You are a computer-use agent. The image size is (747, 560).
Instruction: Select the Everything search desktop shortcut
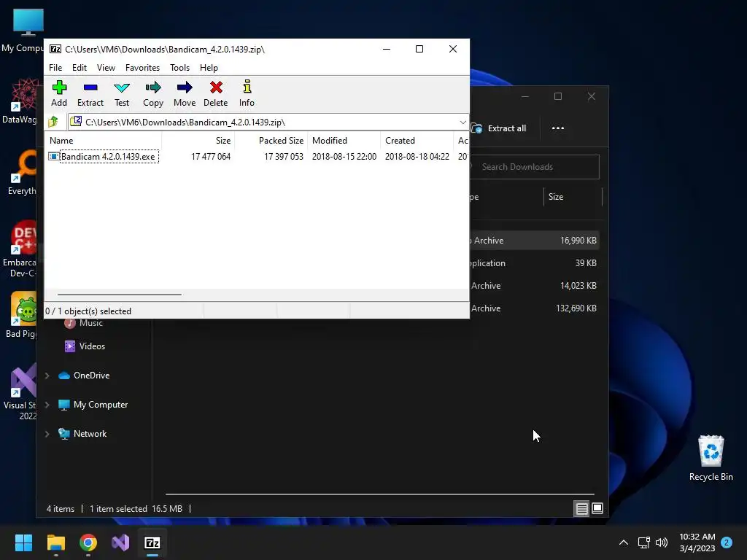click(21, 172)
